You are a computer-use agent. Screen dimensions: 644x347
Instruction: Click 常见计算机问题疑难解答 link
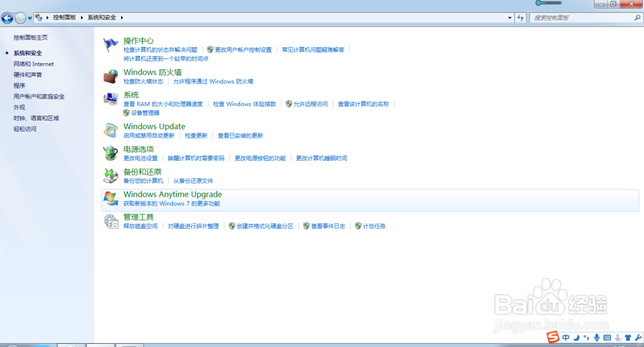(313, 50)
